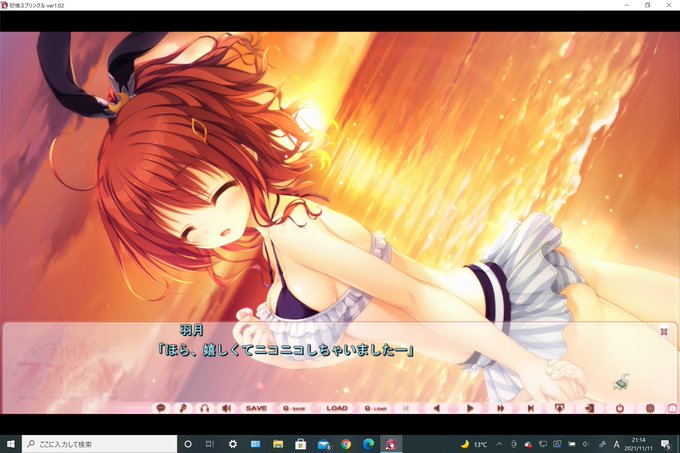The image size is (680, 453).
Task: Select the running game taskbar icon
Action: (391, 444)
